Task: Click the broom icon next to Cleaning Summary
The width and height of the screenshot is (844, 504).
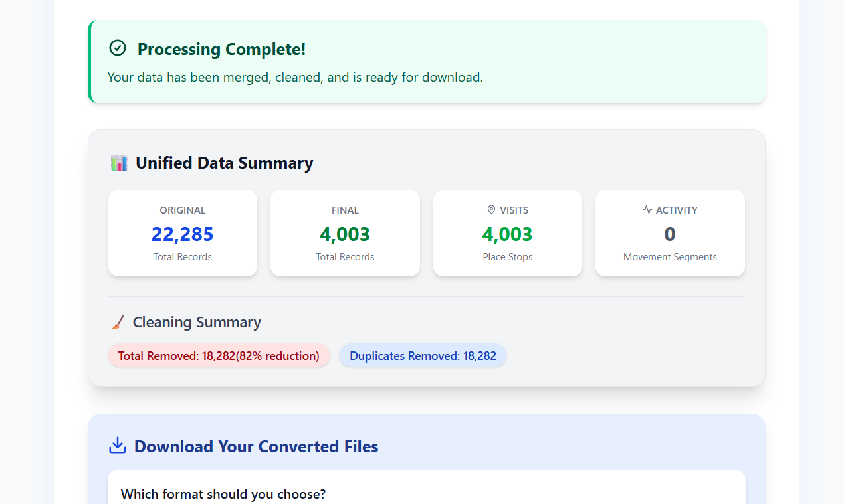Action: pos(118,321)
